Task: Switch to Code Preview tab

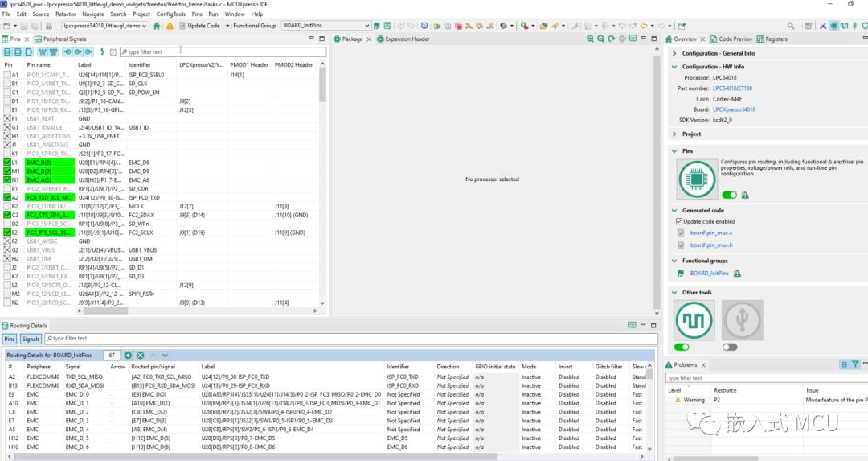Action: tap(731, 39)
